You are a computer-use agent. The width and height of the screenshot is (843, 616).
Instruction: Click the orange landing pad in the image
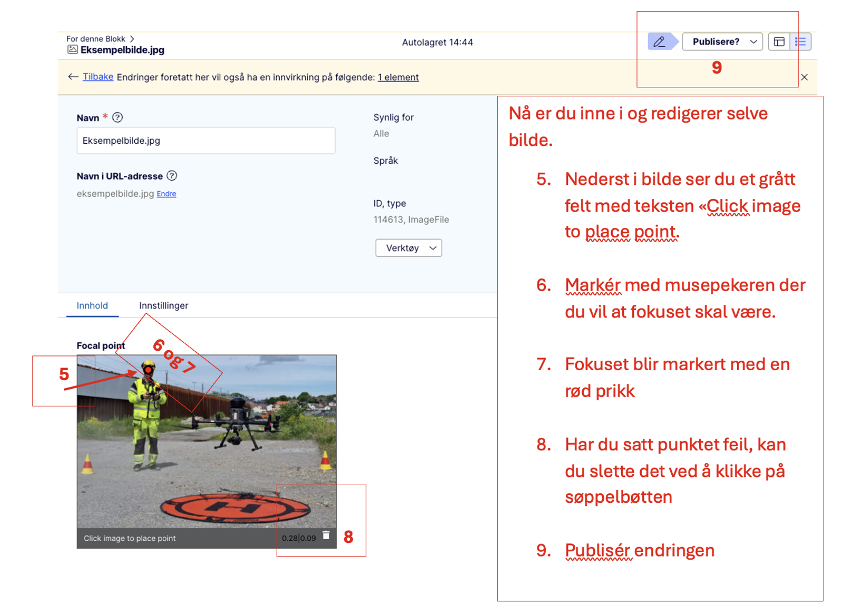tap(234, 507)
